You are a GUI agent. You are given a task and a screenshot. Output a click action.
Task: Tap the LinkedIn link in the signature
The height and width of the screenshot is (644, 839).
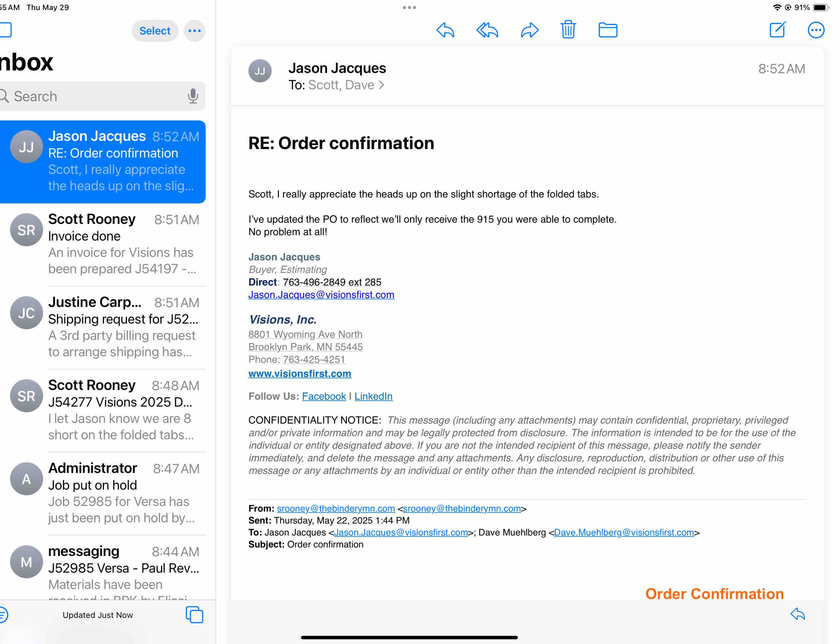(373, 396)
